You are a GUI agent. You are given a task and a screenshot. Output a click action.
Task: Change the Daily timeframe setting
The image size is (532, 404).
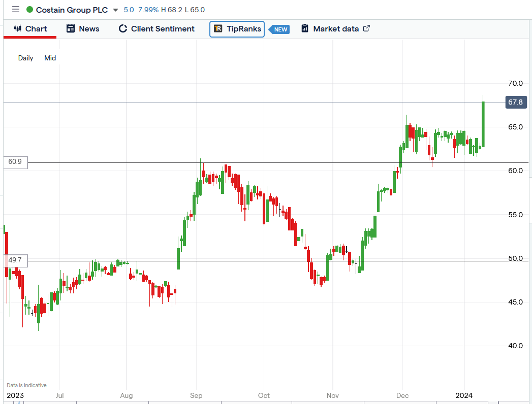click(25, 58)
